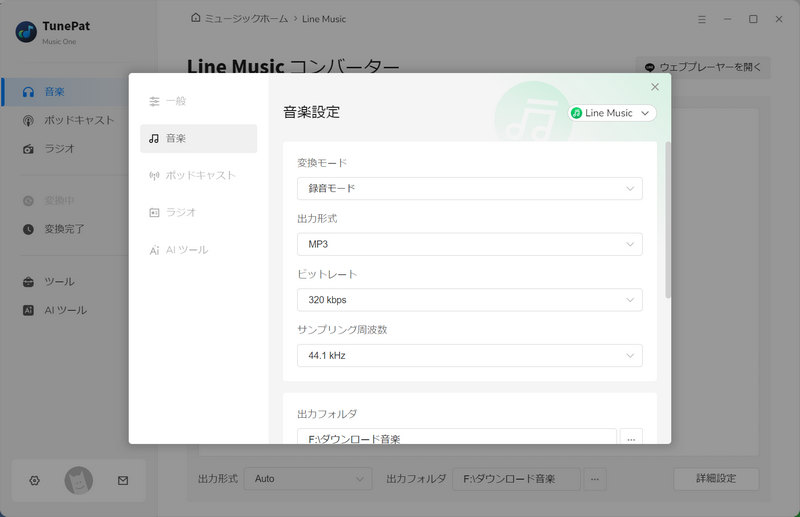Open the 変換モード dropdown showing 録音モード

(x=469, y=189)
